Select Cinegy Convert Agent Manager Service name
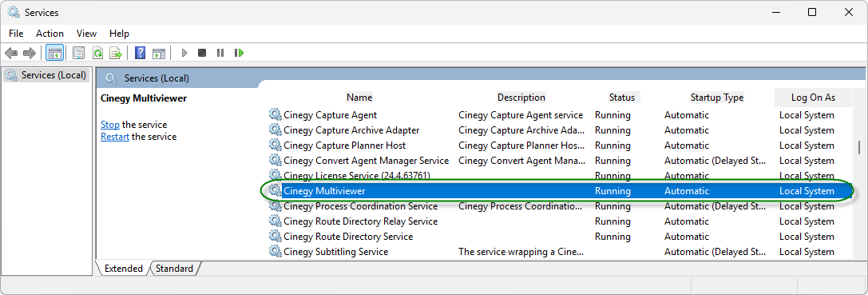868x295 pixels. [366, 160]
